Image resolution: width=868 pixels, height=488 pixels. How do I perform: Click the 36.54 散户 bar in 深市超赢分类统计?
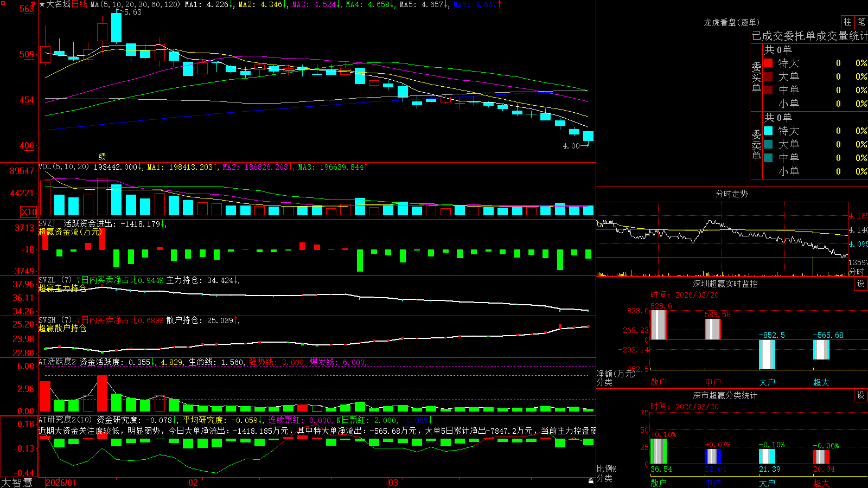click(659, 451)
